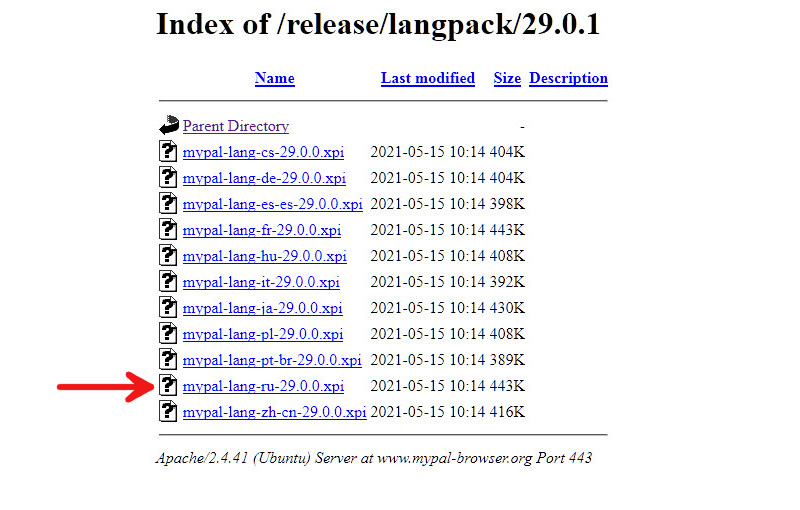Image resolution: width=800 pixels, height=510 pixels.
Task: Click the file icon beside mypal-lang-es-es-29.0.0.xpi
Action: (168, 203)
